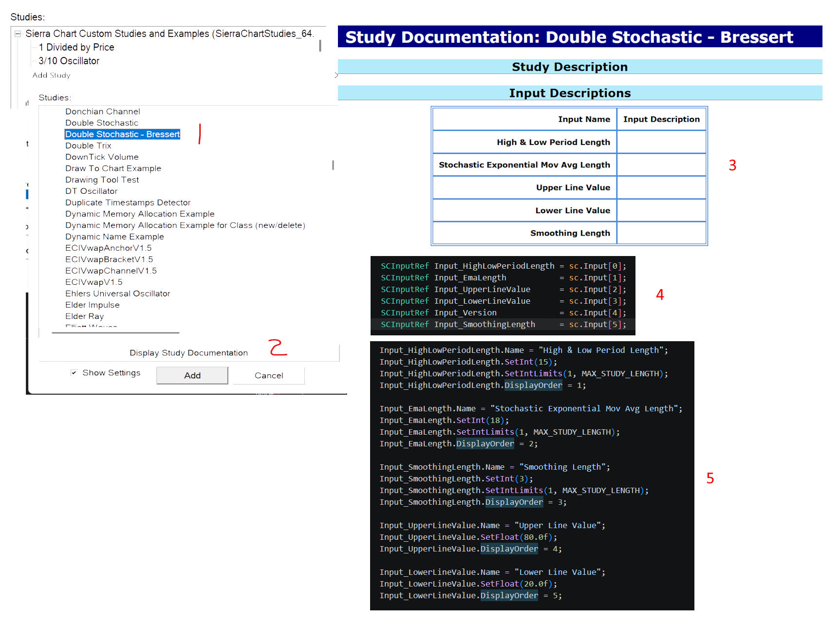Select Ehlers Universal Oscillator study

point(118,294)
